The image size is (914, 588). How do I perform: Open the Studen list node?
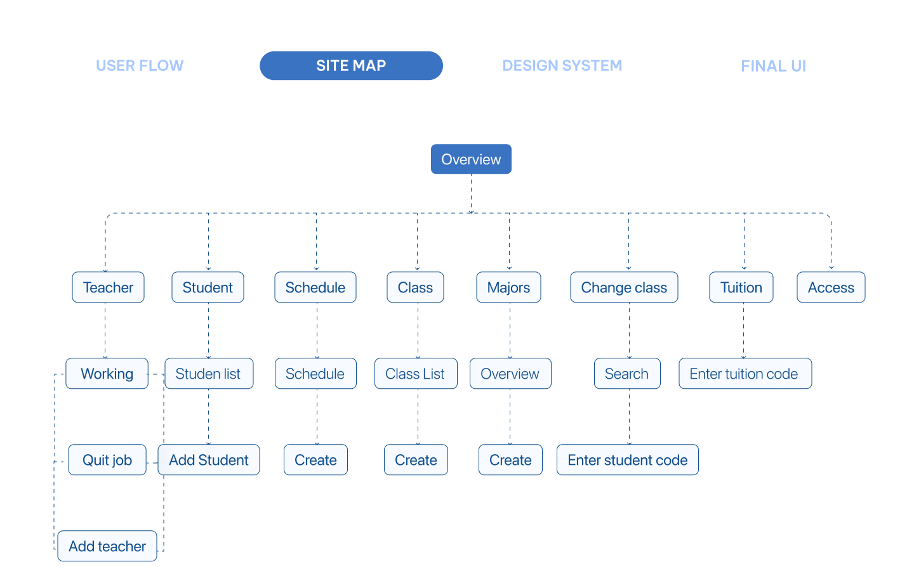click(x=209, y=374)
